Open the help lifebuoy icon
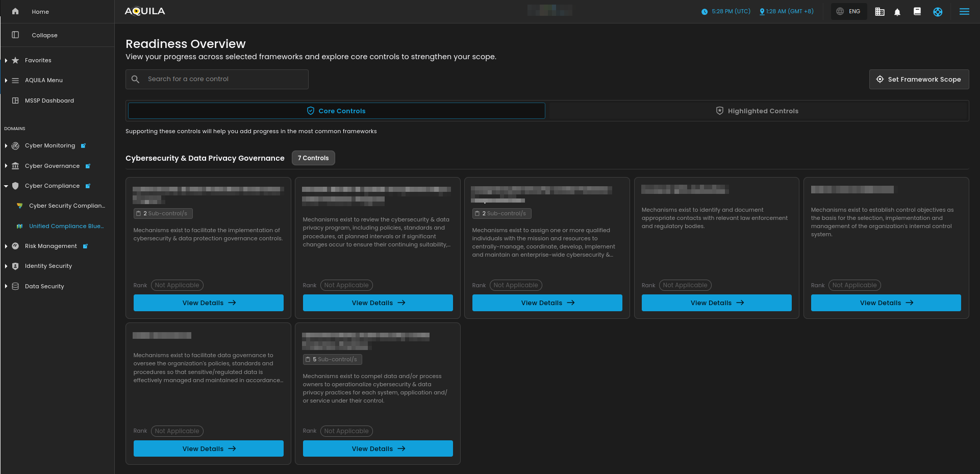 [938, 12]
